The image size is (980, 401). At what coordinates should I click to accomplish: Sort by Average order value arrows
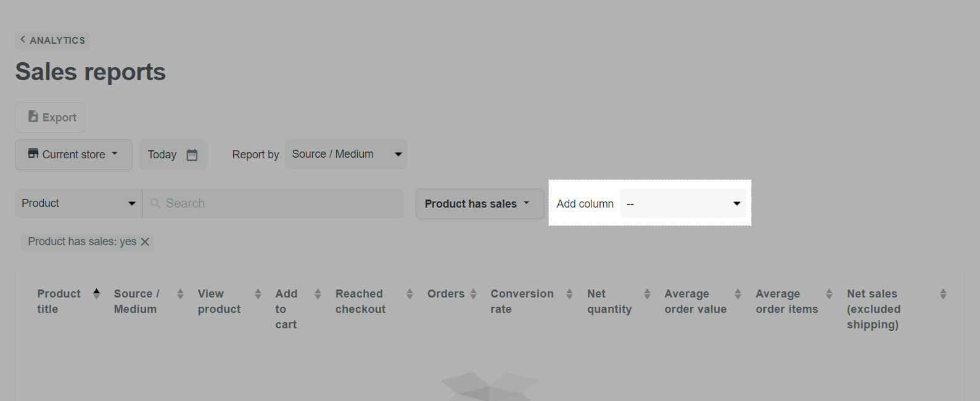tap(738, 294)
